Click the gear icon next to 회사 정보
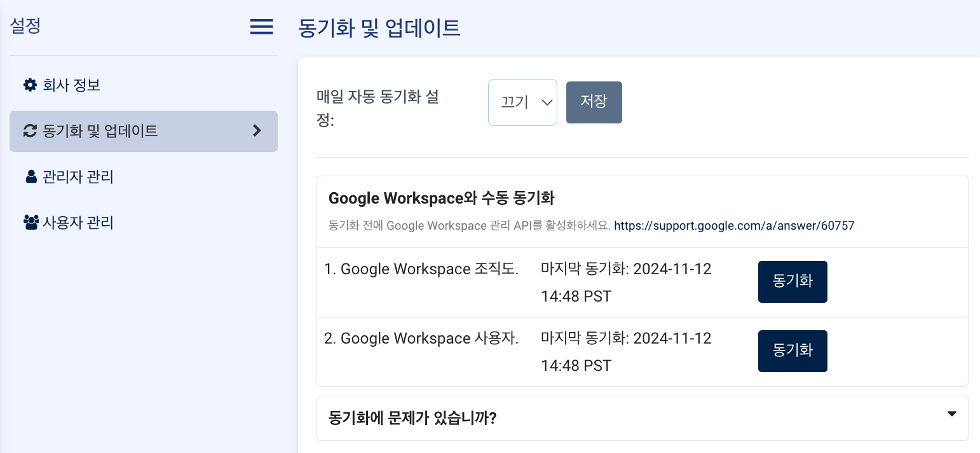The width and height of the screenshot is (980, 453). pyautogui.click(x=30, y=85)
